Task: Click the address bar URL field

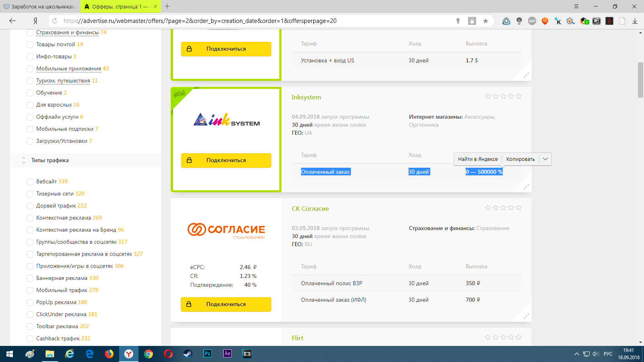Action: click(x=258, y=21)
